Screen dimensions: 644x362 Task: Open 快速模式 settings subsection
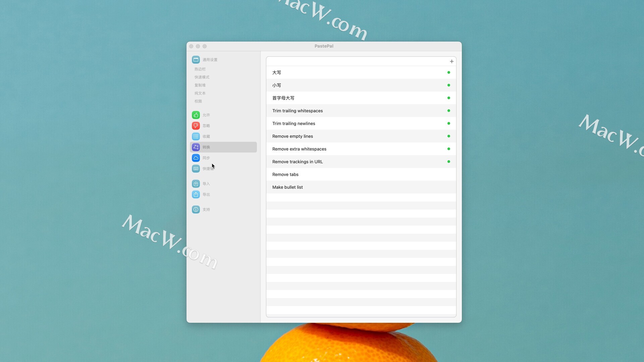202,77
